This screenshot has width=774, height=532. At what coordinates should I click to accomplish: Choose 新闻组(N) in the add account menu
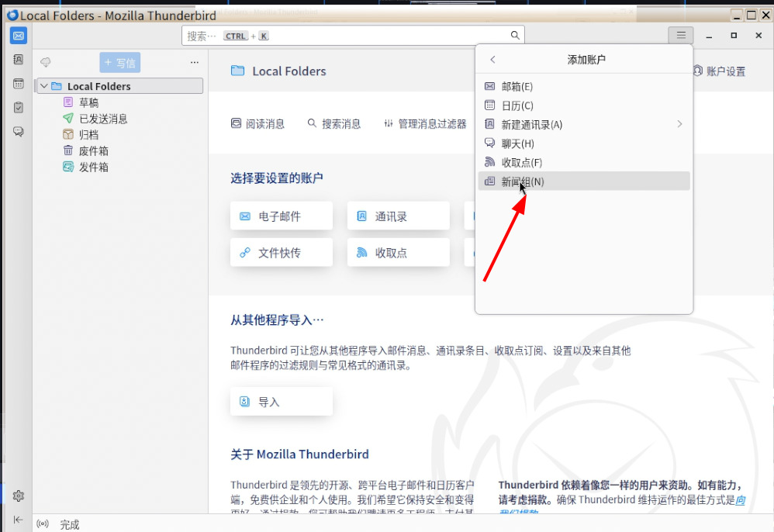coord(584,181)
